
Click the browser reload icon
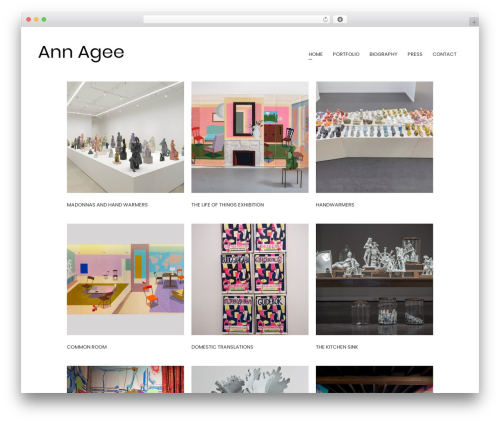tap(325, 20)
